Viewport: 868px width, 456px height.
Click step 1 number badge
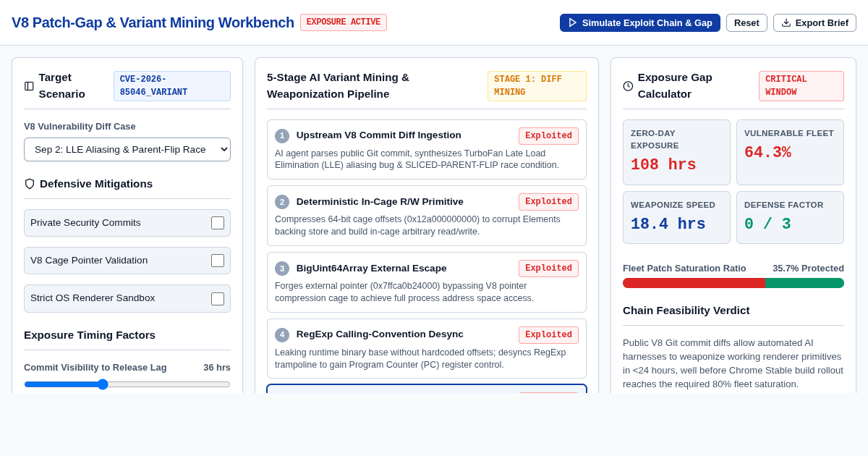pyautogui.click(x=282, y=136)
